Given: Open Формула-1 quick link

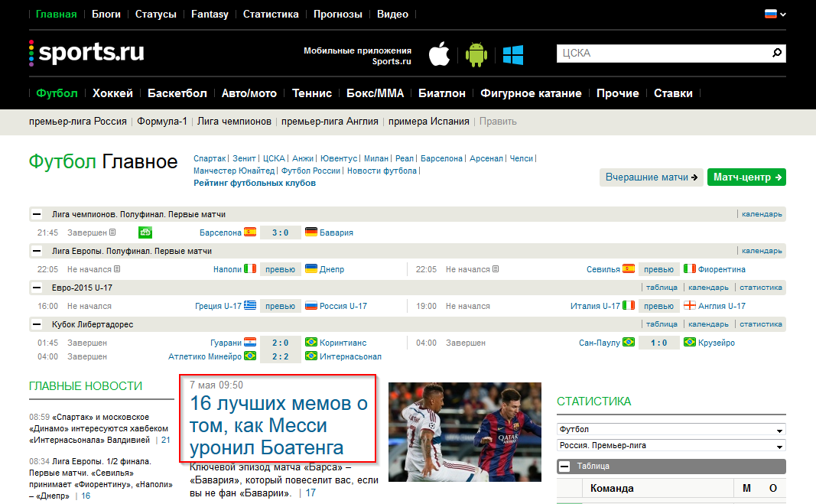Looking at the screenshot, I should click(162, 122).
